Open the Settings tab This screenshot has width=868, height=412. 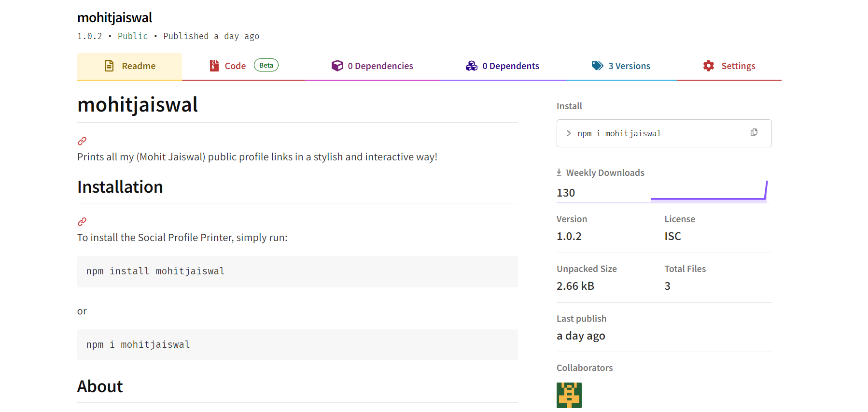tap(729, 66)
